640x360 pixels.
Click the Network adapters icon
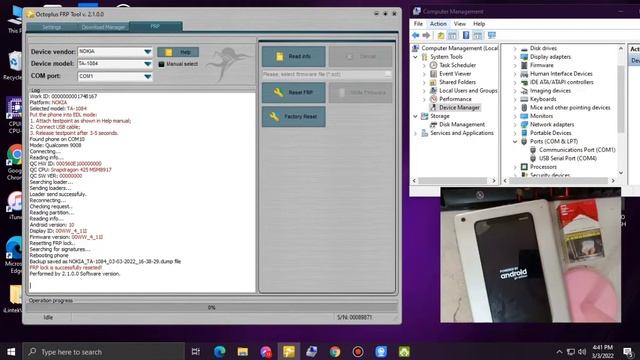click(x=524, y=124)
